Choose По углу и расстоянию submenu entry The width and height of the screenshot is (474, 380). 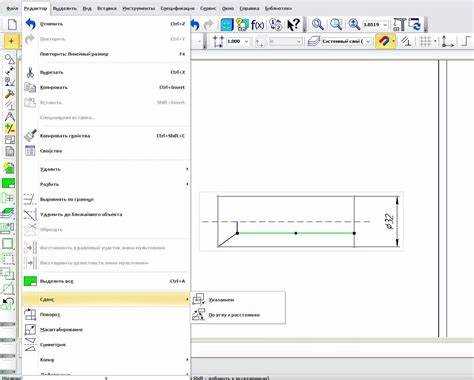(238, 315)
